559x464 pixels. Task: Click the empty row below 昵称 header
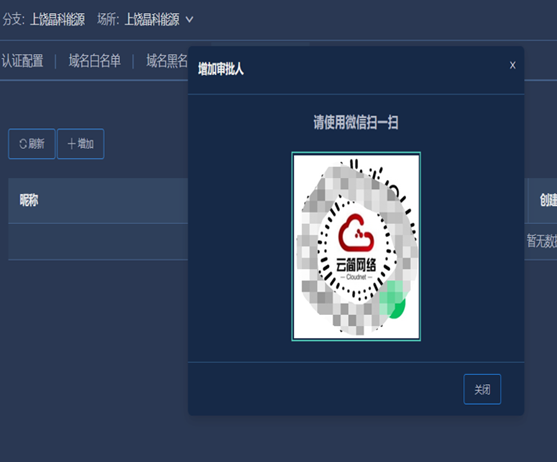pyautogui.click(x=98, y=243)
